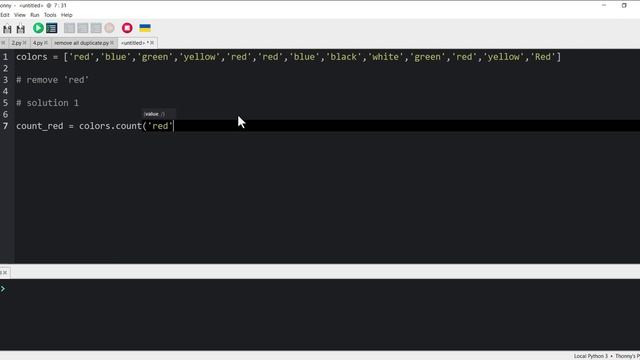Click 'white' string in the colors list

pos(385,57)
